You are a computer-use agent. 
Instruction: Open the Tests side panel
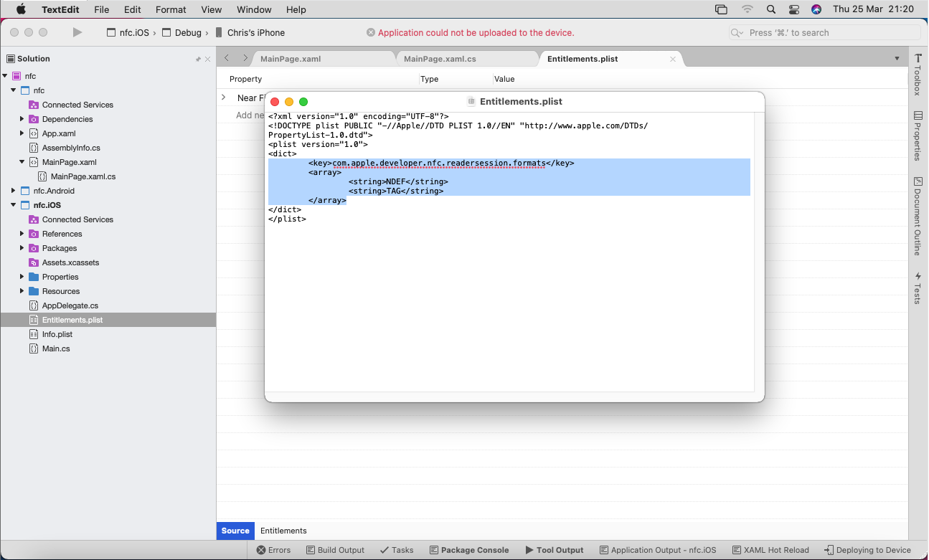pos(918,288)
